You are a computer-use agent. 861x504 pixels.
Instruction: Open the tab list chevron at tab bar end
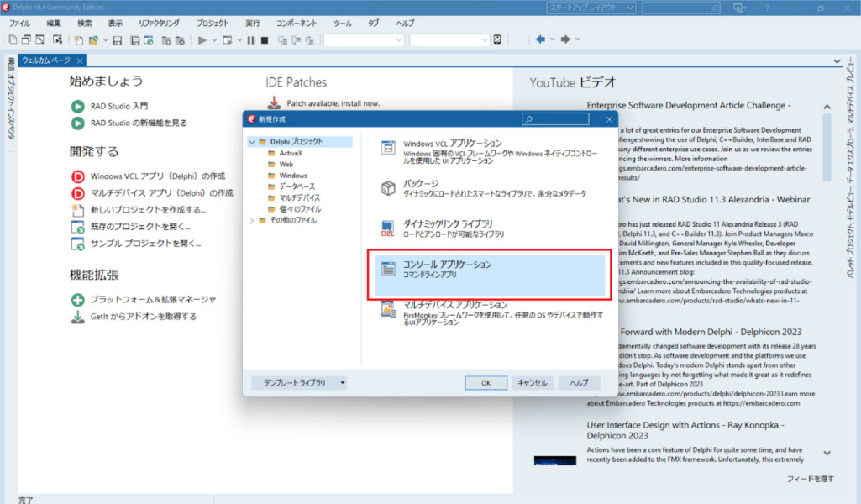(837, 61)
